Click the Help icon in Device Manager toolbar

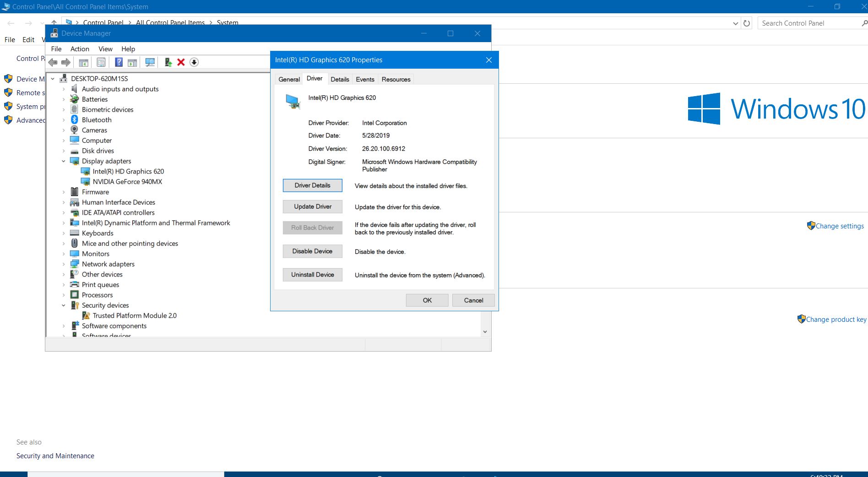click(x=119, y=62)
